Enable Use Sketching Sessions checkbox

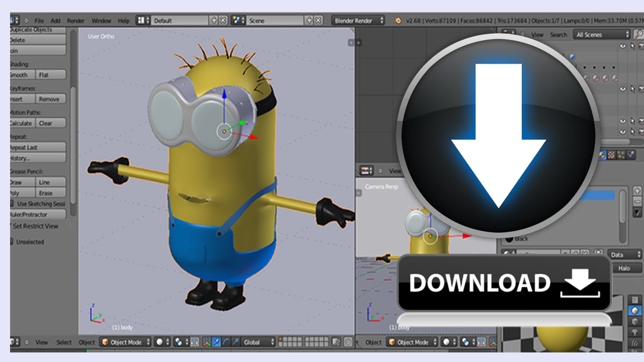pos(13,204)
